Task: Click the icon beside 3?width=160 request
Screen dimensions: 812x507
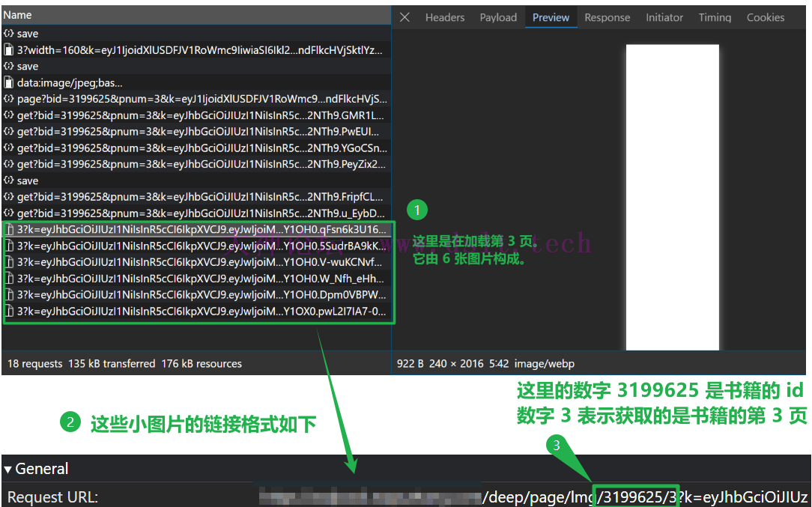Action: (9, 50)
